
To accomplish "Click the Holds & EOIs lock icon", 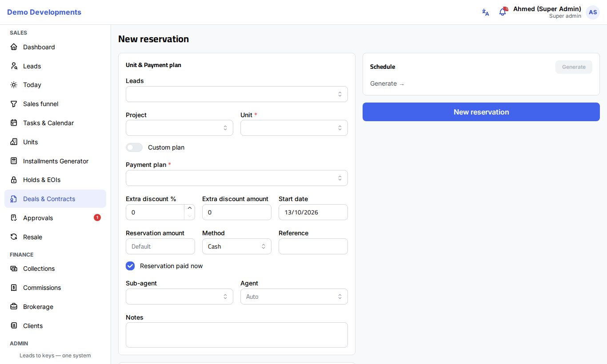I will 14,180.
